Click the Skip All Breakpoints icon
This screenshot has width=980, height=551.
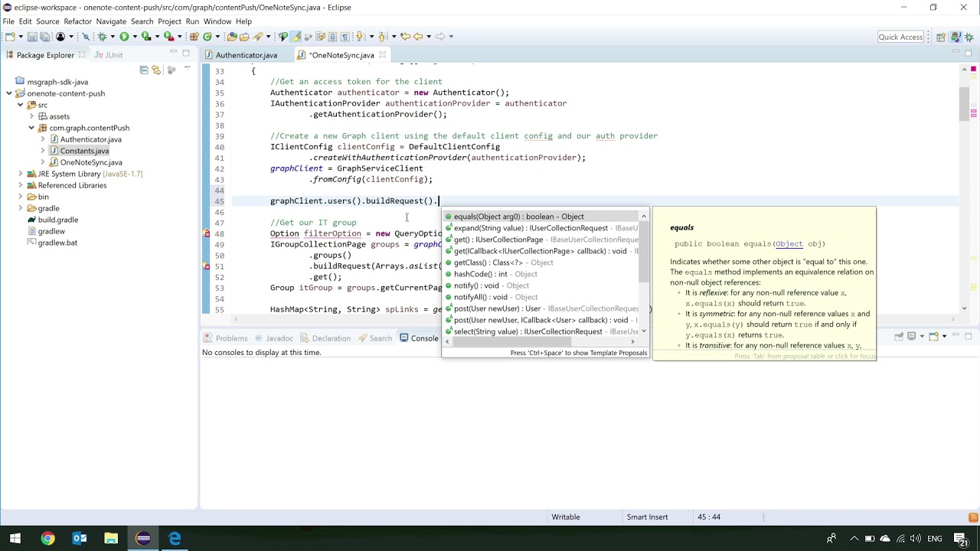86,37
